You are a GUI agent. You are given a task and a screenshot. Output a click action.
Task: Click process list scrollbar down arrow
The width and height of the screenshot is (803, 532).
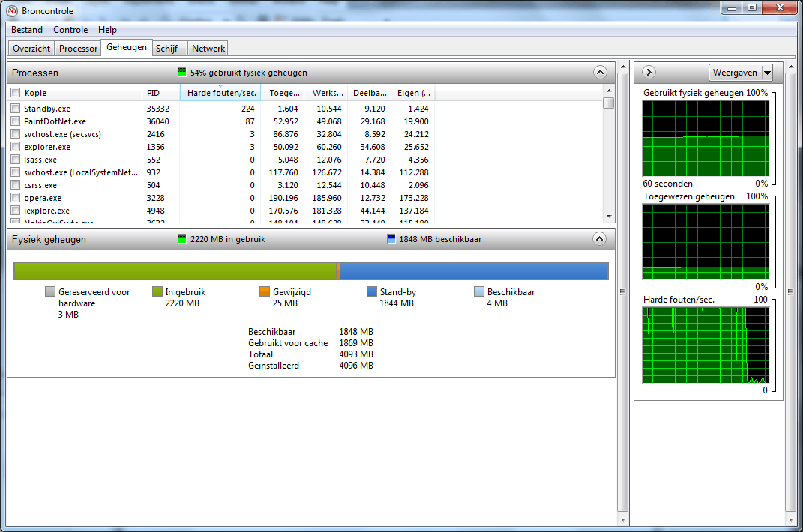608,216
